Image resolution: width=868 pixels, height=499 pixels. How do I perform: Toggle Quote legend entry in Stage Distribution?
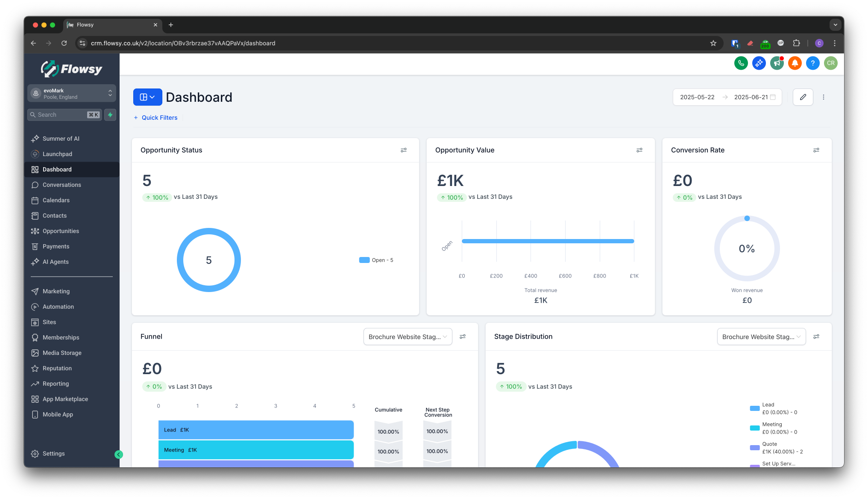(x=777, y=448)
